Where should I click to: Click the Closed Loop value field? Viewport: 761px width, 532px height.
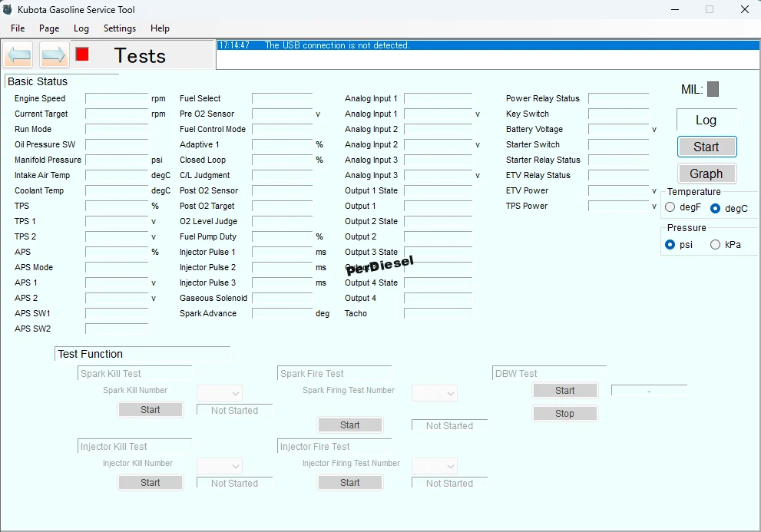(282, 160)
